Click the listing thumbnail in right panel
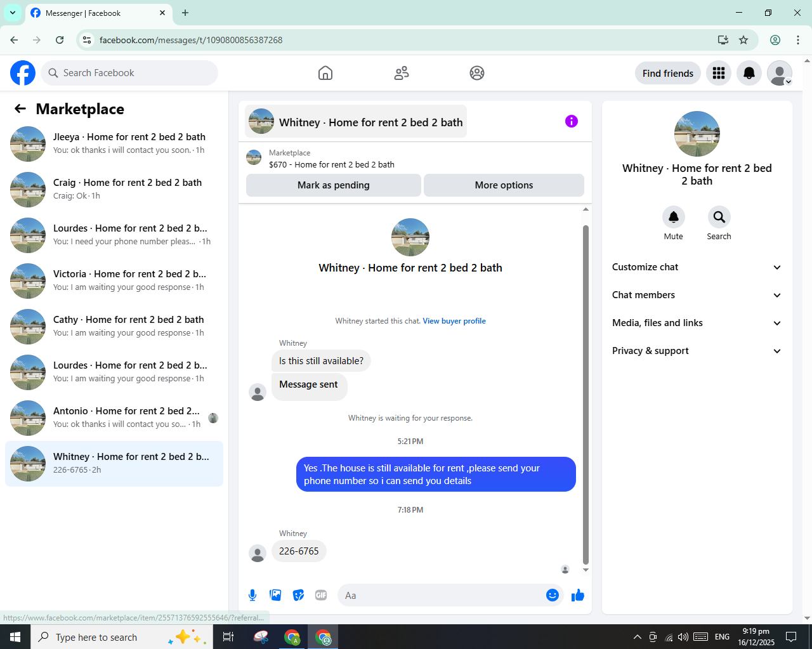This screenshot has height=649, width=812. tap(697, 134)
